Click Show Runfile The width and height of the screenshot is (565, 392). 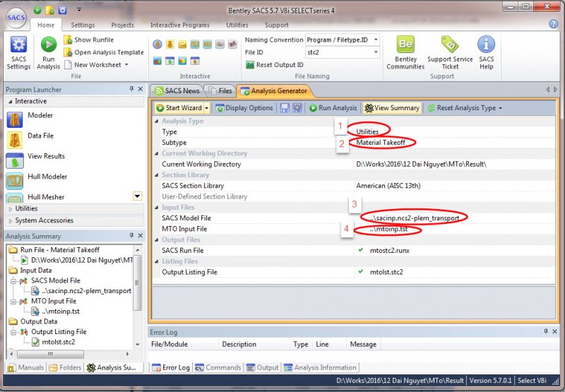(x=89, y=40)
